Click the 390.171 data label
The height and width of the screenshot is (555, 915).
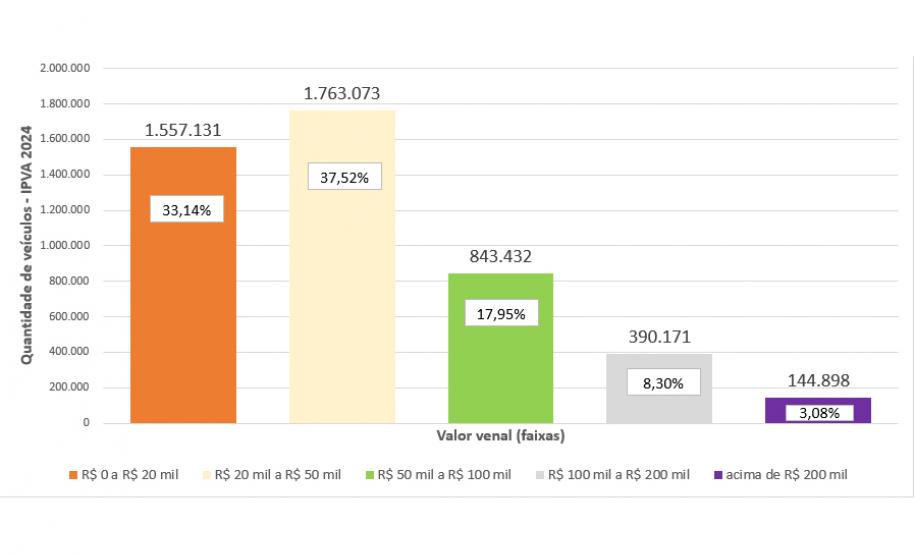(660, 337)
